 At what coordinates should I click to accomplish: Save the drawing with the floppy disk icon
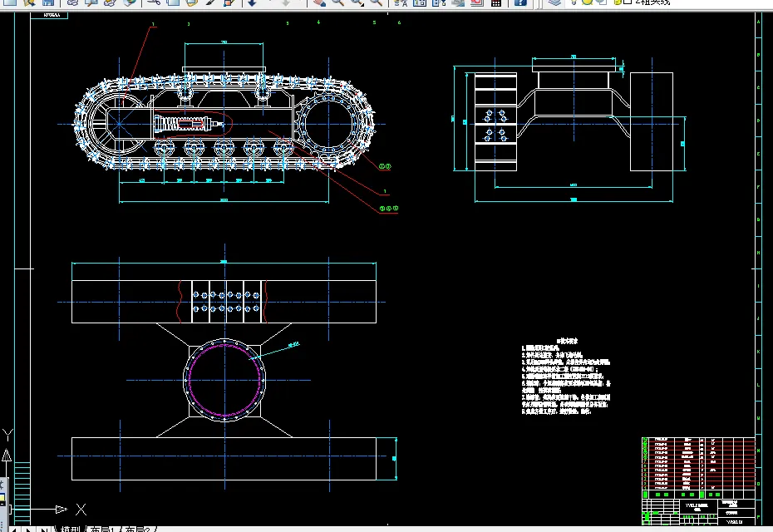click(x=48, y=2)
